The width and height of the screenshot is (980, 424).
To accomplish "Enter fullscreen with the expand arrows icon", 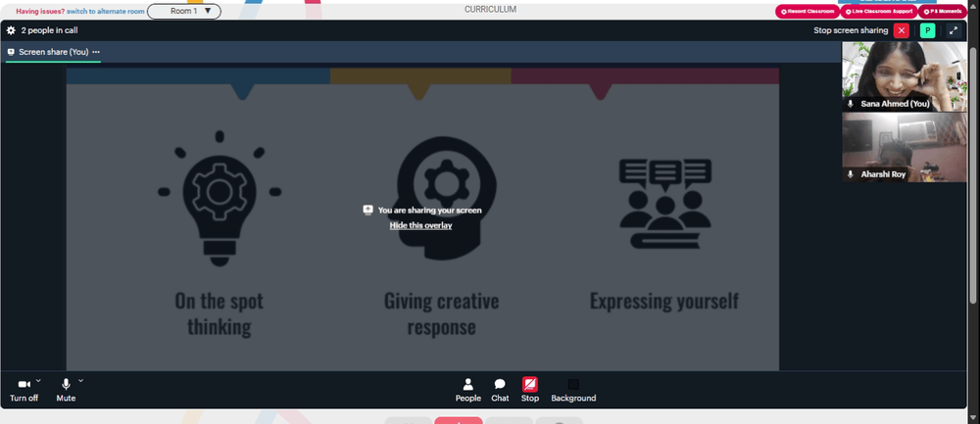I will 954,30.
